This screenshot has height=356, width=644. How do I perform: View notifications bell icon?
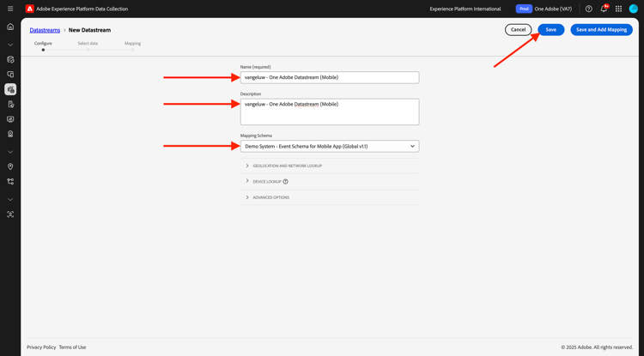604,9
